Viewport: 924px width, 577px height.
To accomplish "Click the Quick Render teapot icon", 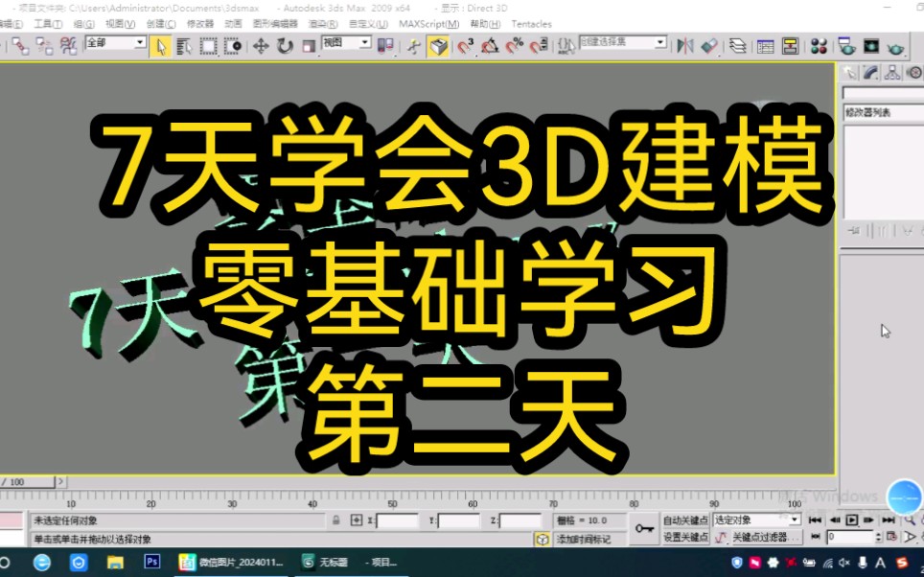I will pos(896,44).
